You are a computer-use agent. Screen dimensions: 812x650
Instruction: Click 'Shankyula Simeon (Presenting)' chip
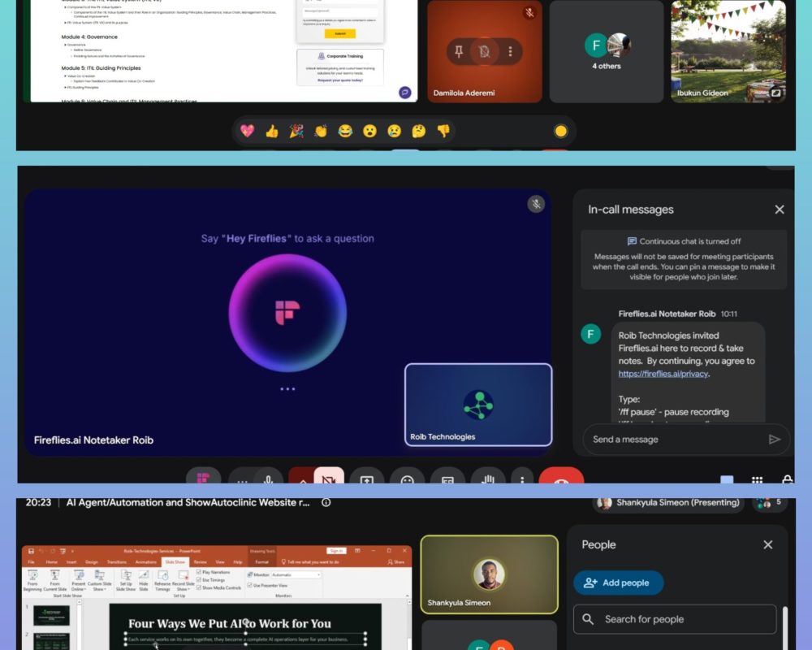tap(668, 502)
